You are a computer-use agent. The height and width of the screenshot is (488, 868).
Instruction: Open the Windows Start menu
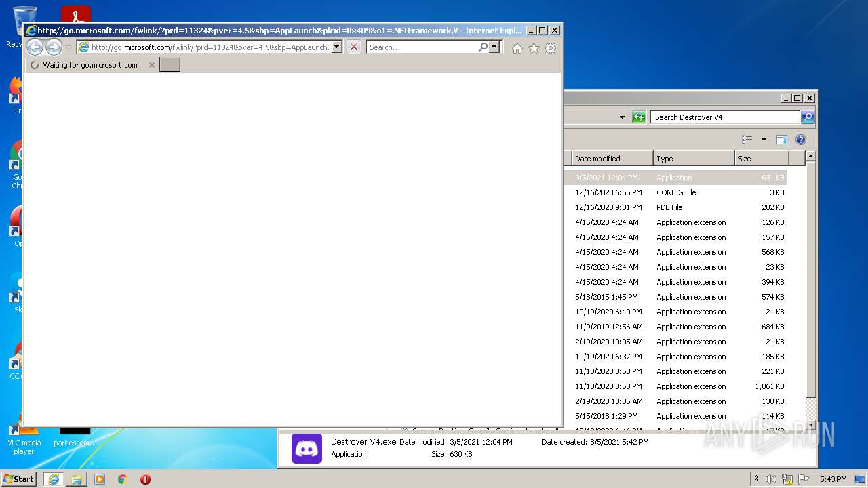click(19, 479)
